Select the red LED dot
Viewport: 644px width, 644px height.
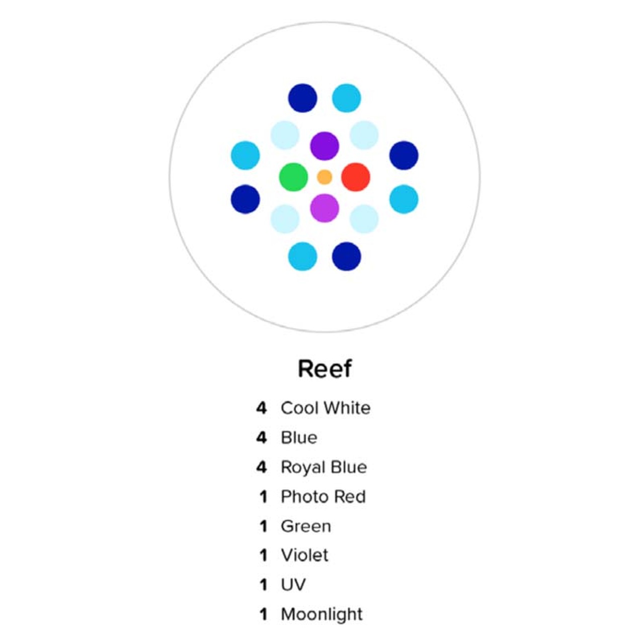point(356,177)
